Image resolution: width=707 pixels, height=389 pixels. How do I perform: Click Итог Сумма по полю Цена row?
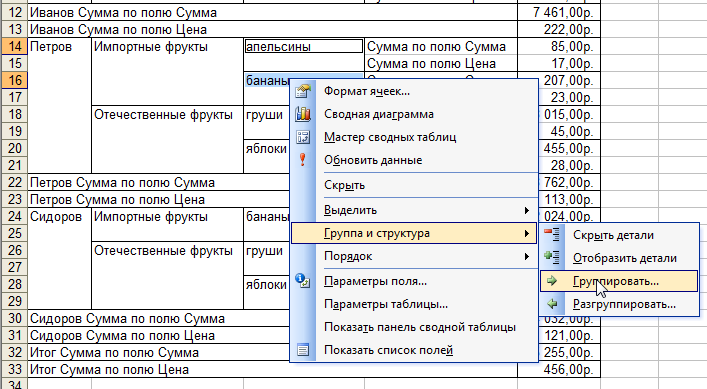pos(272,369)
